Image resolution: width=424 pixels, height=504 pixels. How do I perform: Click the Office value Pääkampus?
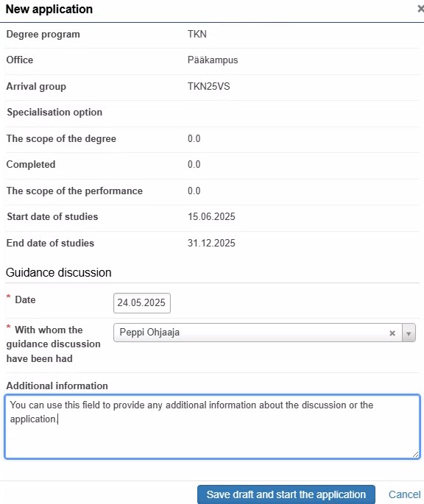click(213, 60)
